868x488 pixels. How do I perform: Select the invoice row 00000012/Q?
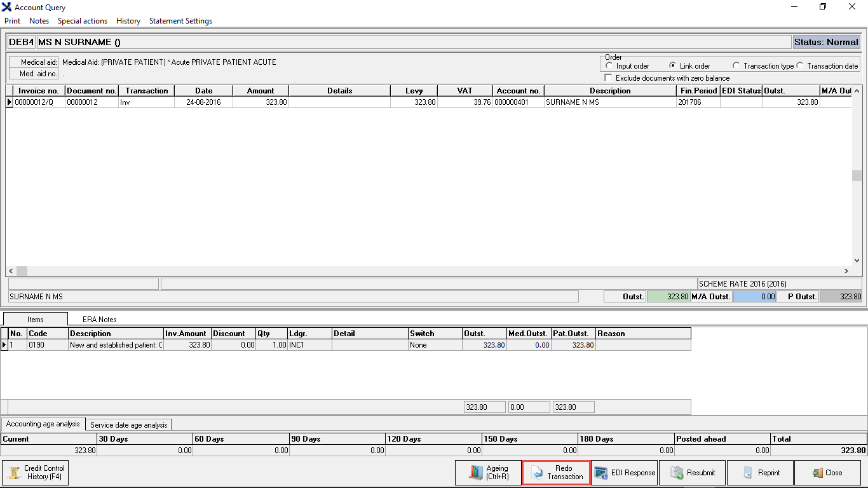(x=39, y=102)
